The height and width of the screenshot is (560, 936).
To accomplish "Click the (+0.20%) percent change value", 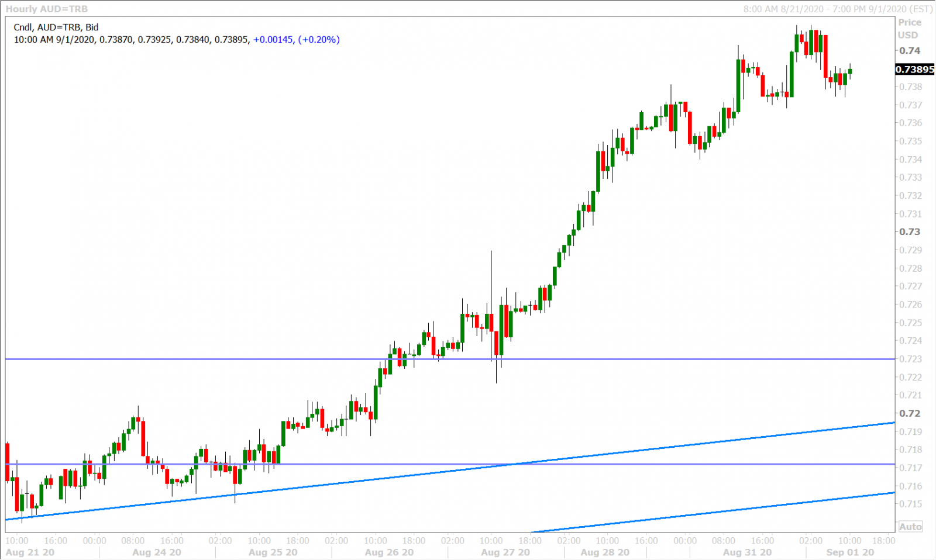I will pos(319,40).
